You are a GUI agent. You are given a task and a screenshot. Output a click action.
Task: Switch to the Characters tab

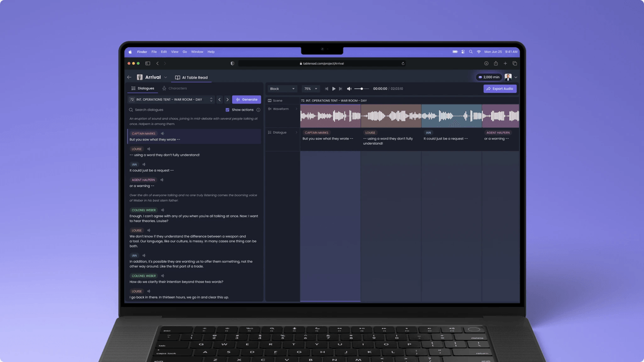click(174, 88)
